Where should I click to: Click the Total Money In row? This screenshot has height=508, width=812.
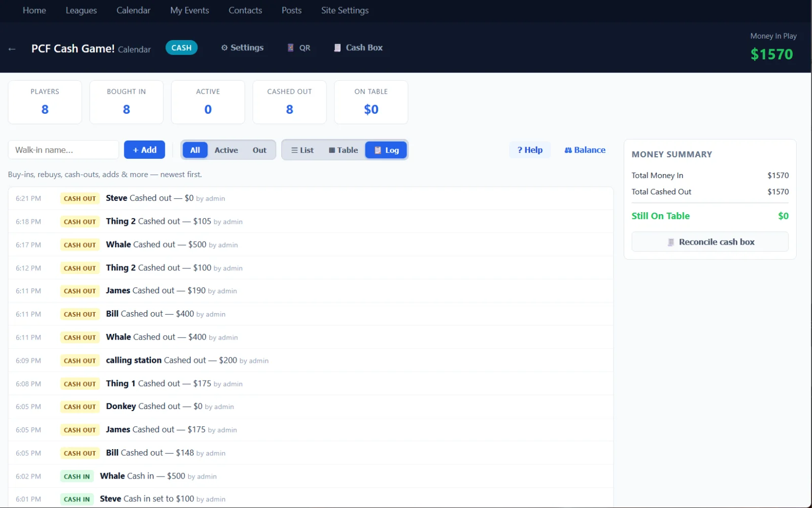pyautogui.click(x=710, y=176)
